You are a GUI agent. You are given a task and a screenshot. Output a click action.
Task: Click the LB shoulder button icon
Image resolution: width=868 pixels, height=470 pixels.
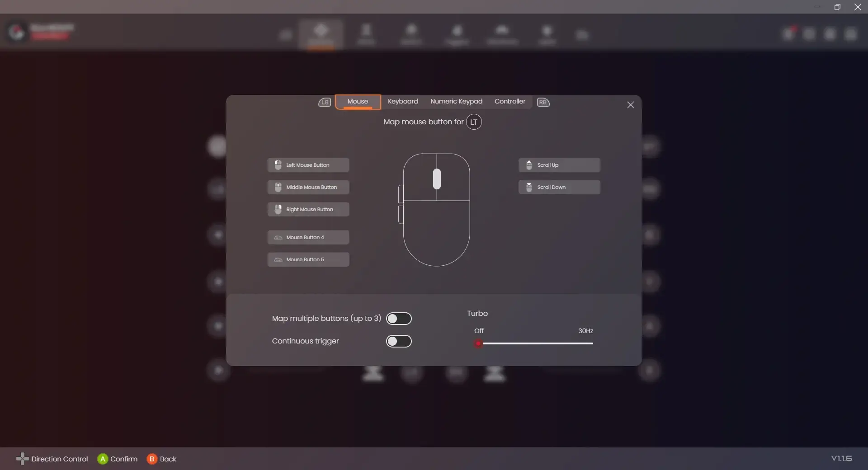click(x=325, y=102)
